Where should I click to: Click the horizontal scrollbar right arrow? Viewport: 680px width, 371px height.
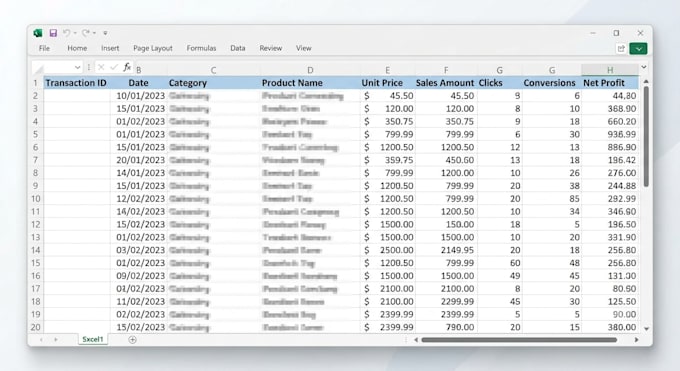click(636, 340)
